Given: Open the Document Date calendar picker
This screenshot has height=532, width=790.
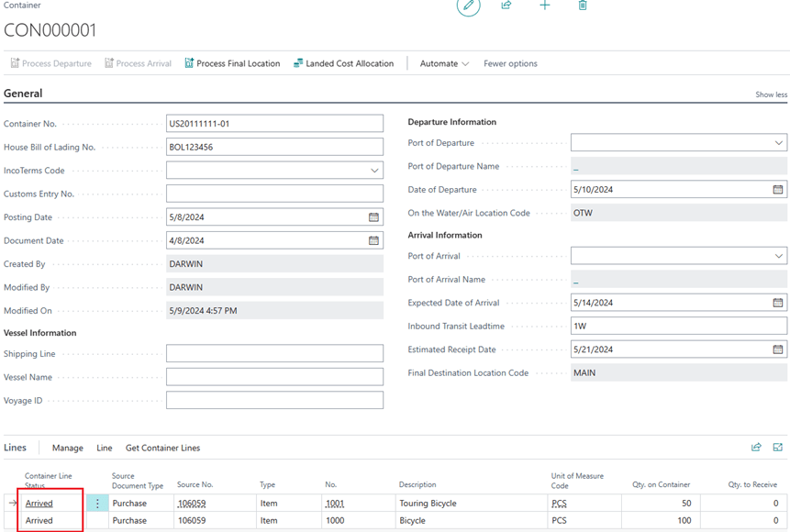Looking at the screenshot, I should 373,240.
